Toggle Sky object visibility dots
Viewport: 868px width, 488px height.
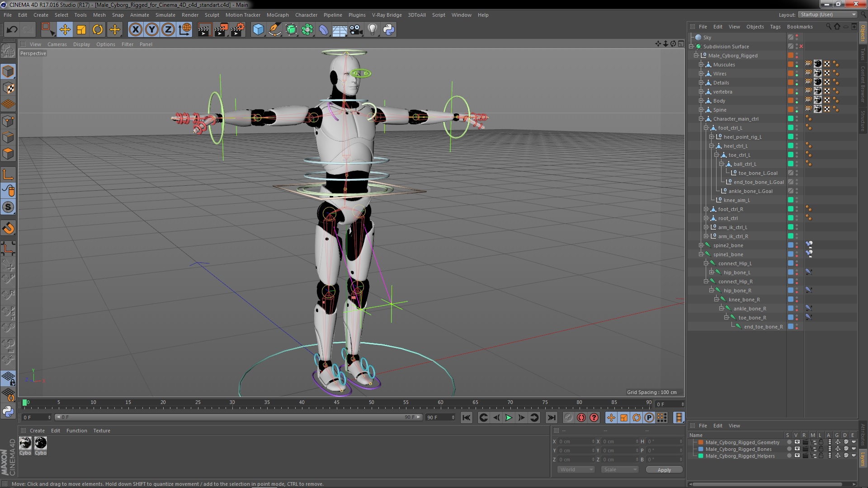(797, 38)
